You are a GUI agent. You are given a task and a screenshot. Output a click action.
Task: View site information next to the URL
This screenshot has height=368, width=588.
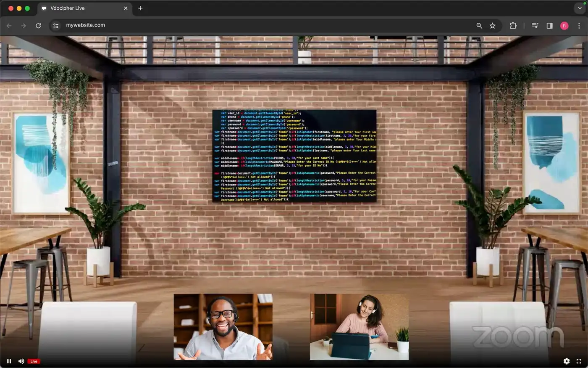[55, 26]
